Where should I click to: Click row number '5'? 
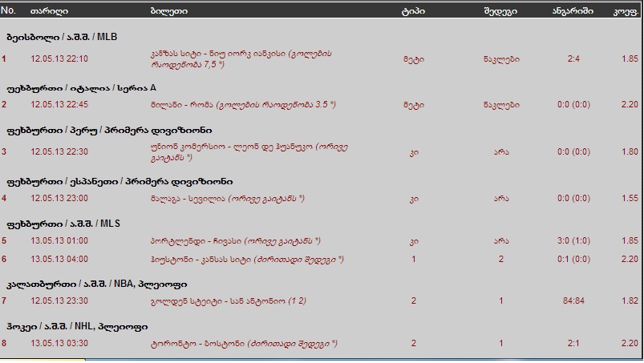(4, 240)
